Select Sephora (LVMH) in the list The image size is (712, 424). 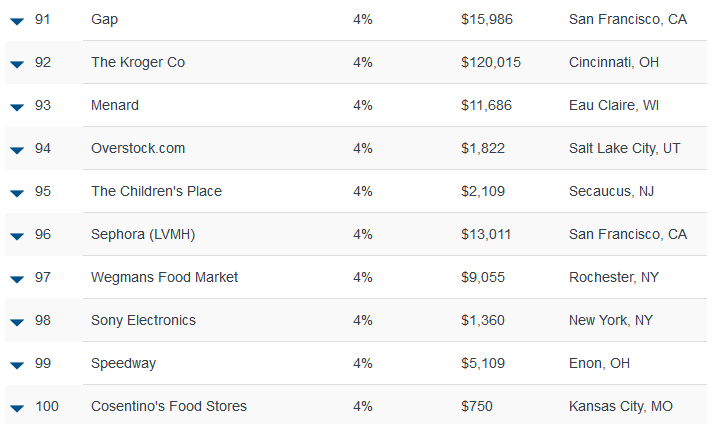[x=143, y=234]
